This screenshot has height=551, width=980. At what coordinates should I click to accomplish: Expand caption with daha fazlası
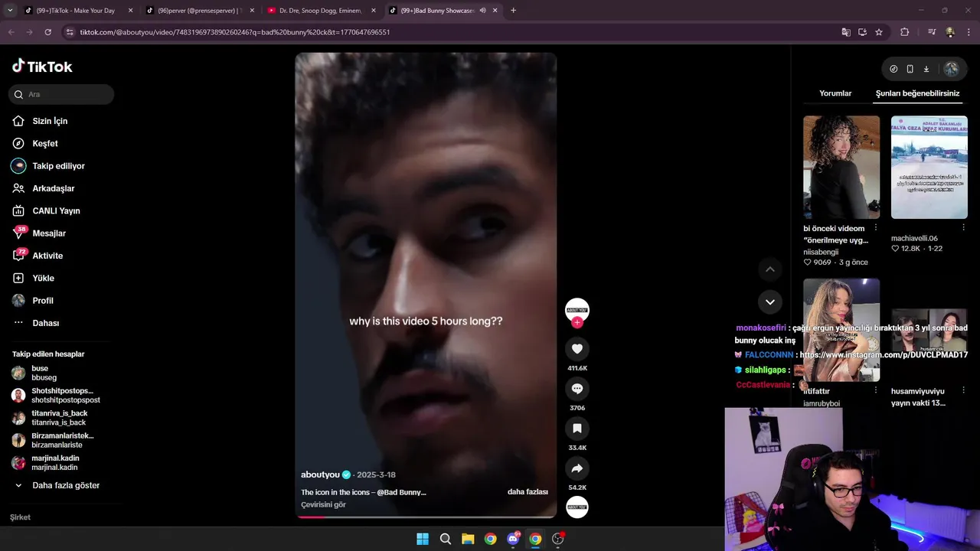coord(528,492)
